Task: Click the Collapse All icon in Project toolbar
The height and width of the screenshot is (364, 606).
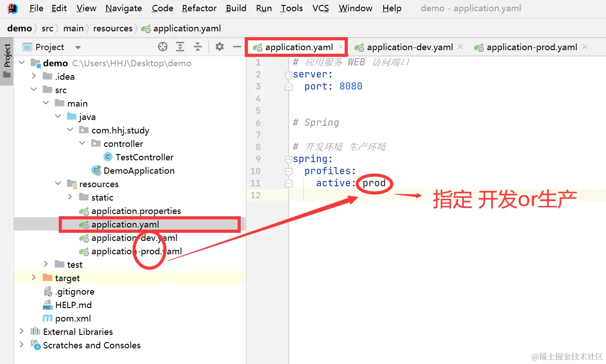Action: point(198,47)
